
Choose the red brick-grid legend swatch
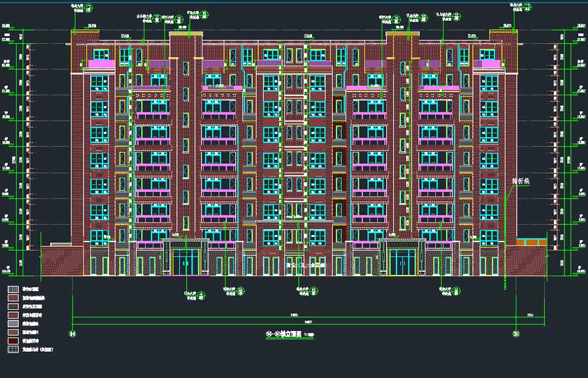pos(13,315)
